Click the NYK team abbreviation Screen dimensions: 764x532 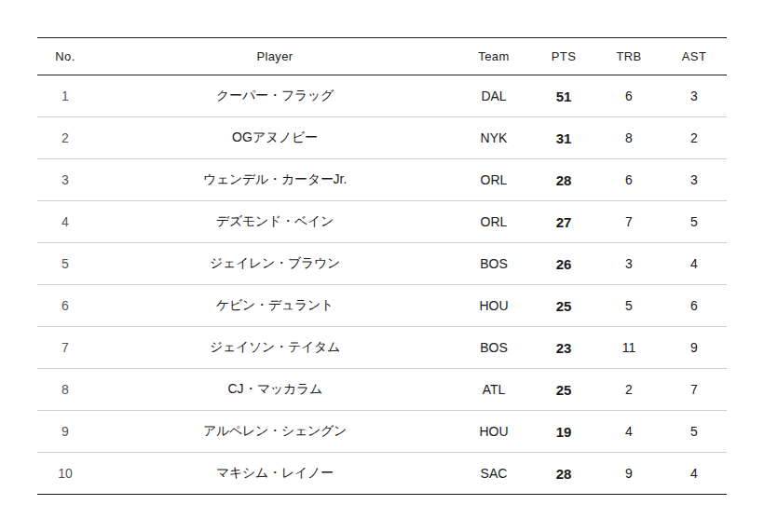(494, 138)
